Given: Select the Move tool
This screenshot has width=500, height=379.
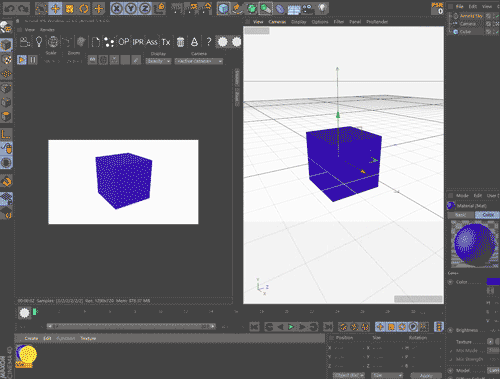Looking at the screenshot, I should pos(55,8).
